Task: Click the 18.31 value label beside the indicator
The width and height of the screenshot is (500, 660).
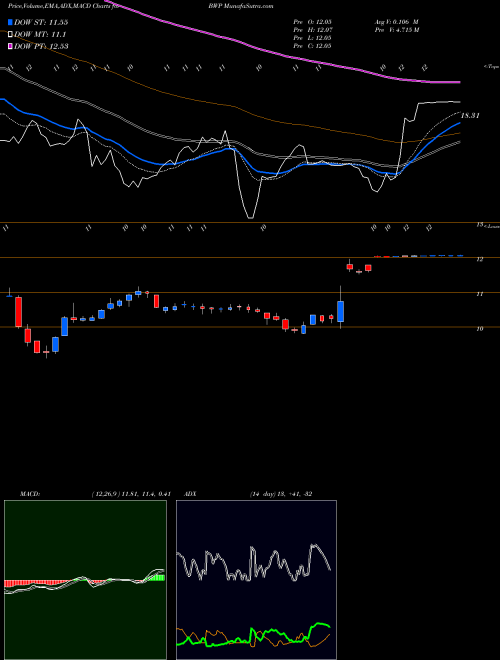Action: [471, 115]
